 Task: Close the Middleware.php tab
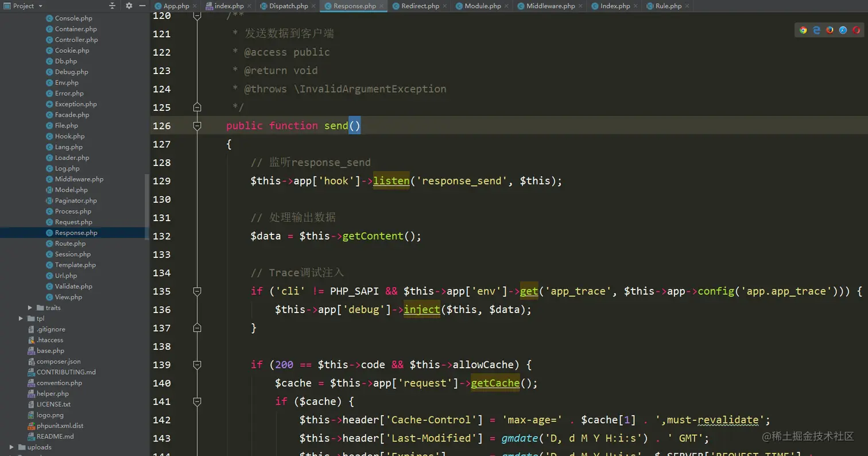coord(580,6)
